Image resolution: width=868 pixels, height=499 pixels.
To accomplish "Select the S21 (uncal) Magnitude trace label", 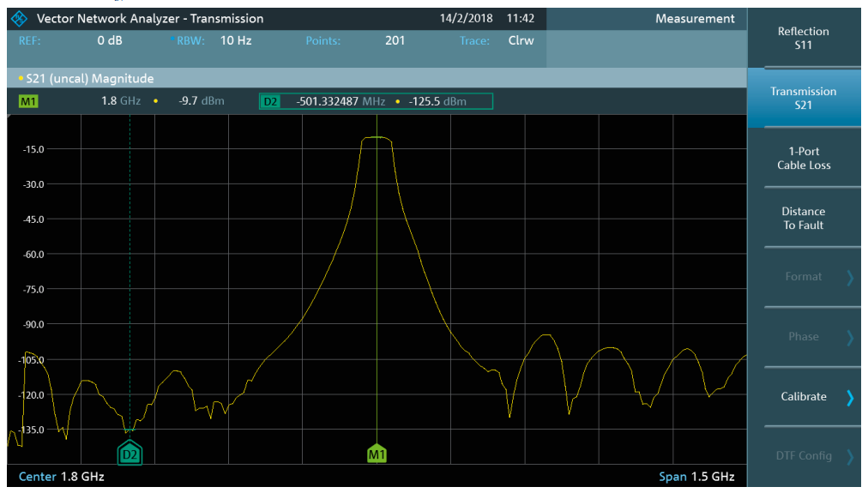I will (x=89, y=79).
